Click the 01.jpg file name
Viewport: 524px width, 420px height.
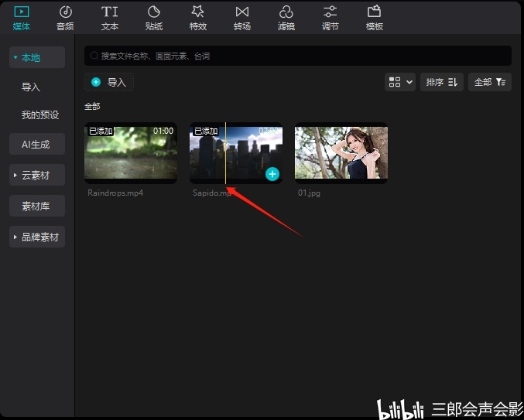[x=309, y=193]
